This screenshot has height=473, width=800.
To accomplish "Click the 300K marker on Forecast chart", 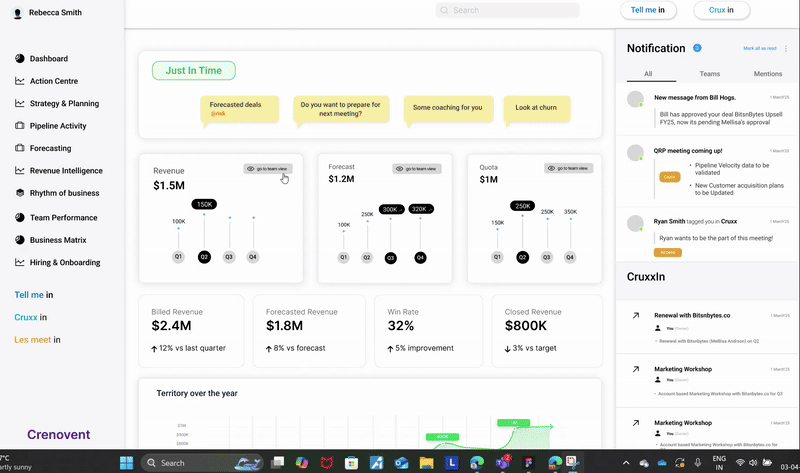I will [391, 209].
